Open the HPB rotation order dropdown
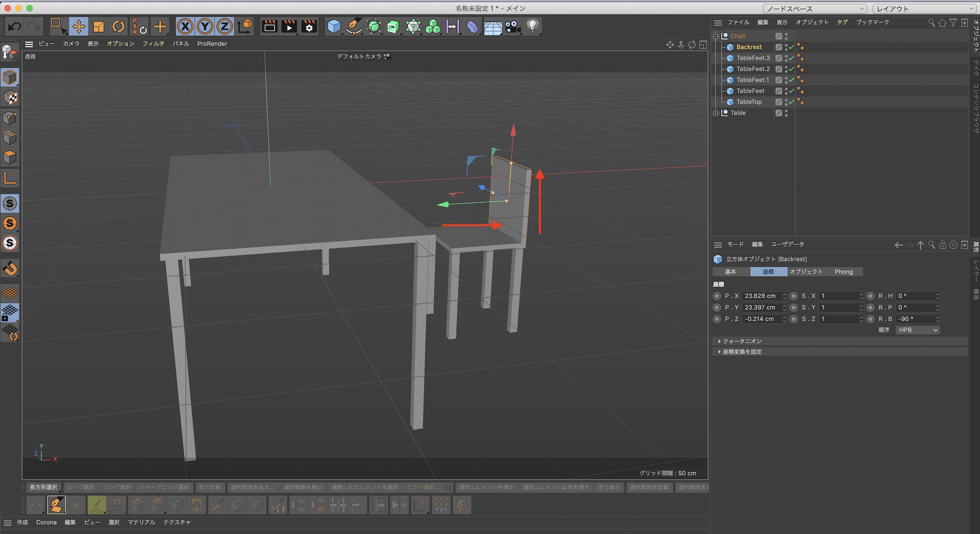980x534 pixels. coord(918,330)
